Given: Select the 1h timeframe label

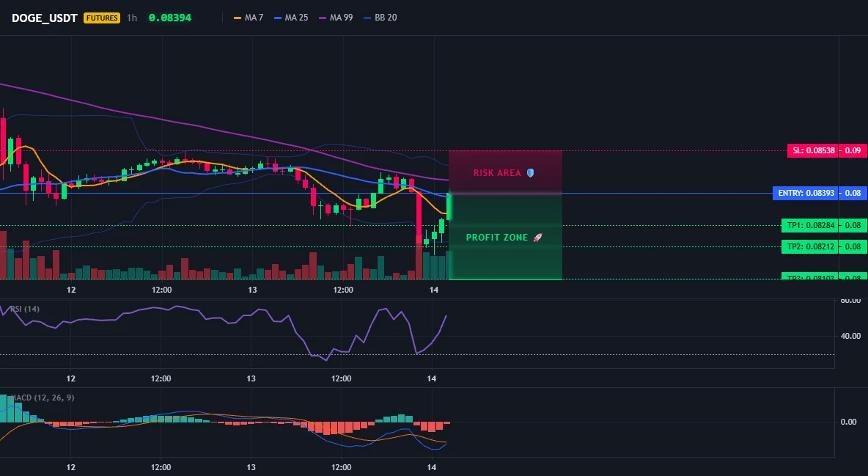Looking at the screenshot, I should coord(132,18).
